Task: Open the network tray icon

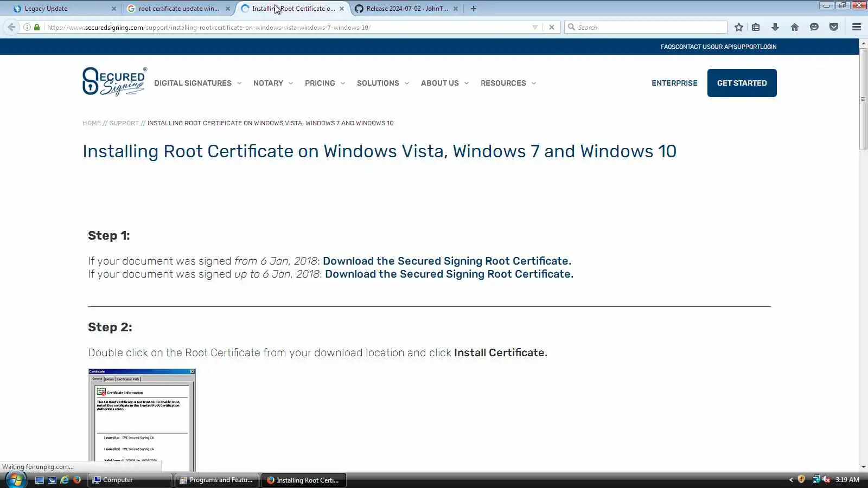Action: click(x=816, y=479)
